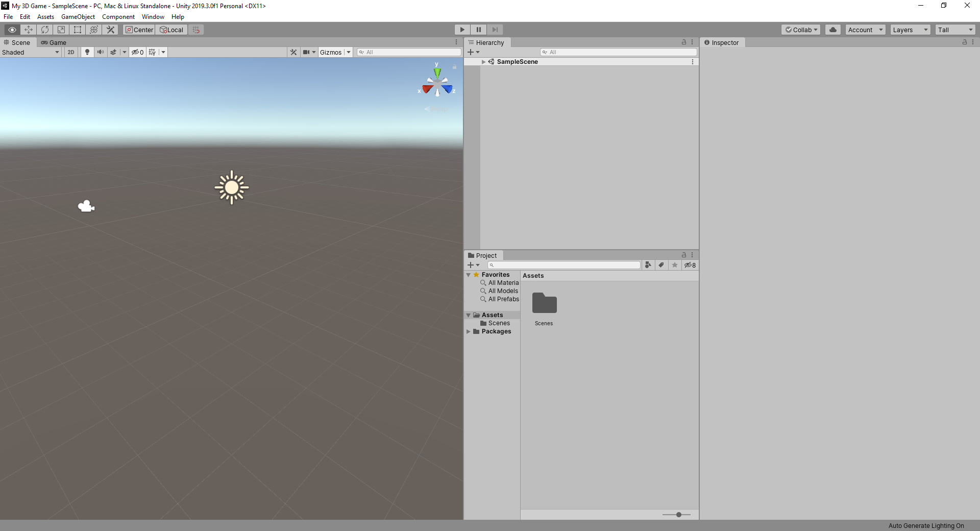Open the cloud services icon
The height and width of the screenshot is (531, 980).
pyautogui.click(x=833, y=30)
